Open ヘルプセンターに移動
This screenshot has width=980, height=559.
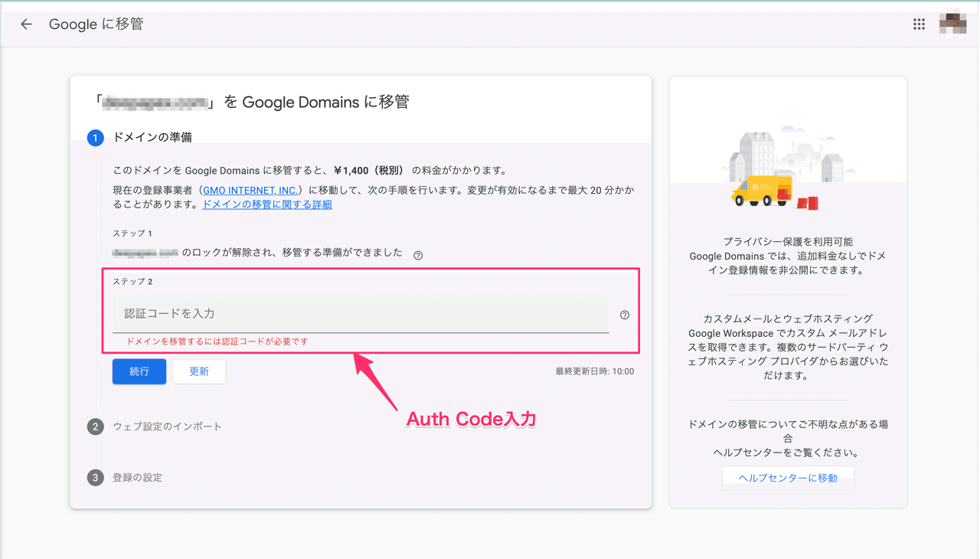point(788,477)
